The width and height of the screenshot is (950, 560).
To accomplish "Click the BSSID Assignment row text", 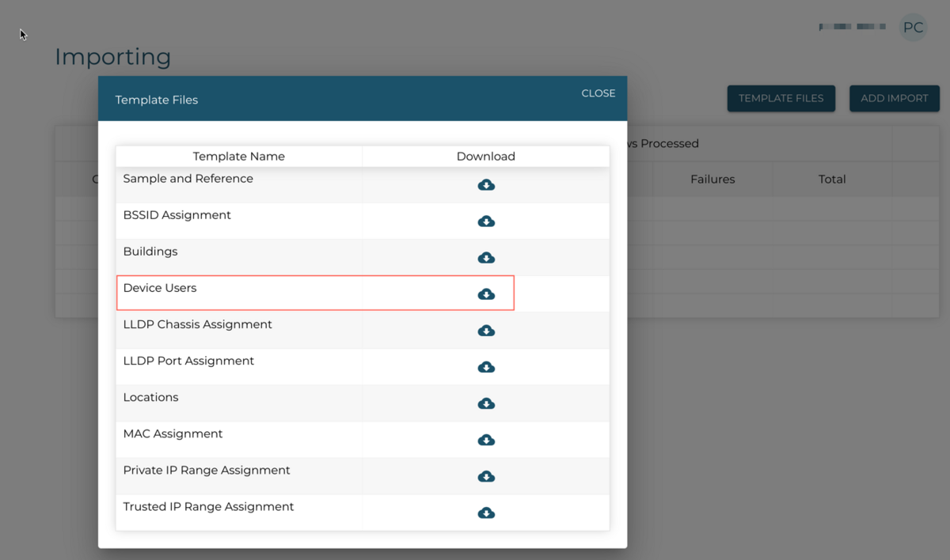I will (177, 215).
